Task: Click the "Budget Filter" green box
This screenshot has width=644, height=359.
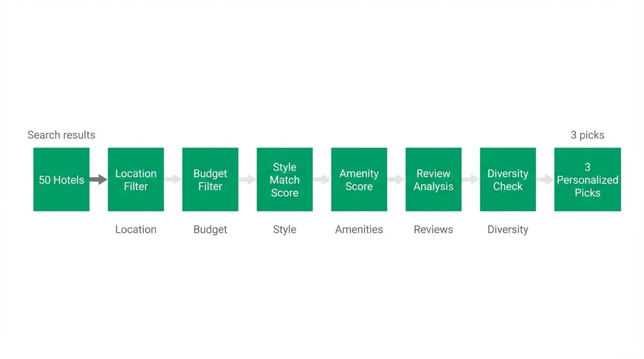Action: [210, 179]
